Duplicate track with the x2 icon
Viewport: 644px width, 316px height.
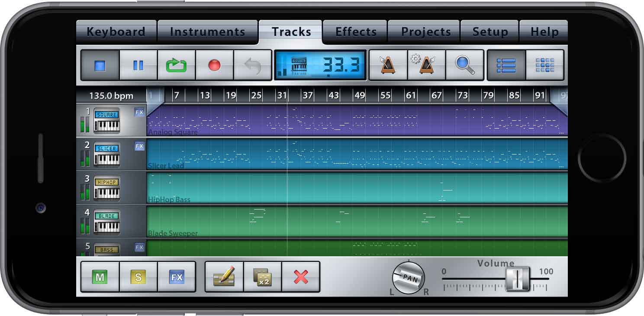click(x=262, y=277)
